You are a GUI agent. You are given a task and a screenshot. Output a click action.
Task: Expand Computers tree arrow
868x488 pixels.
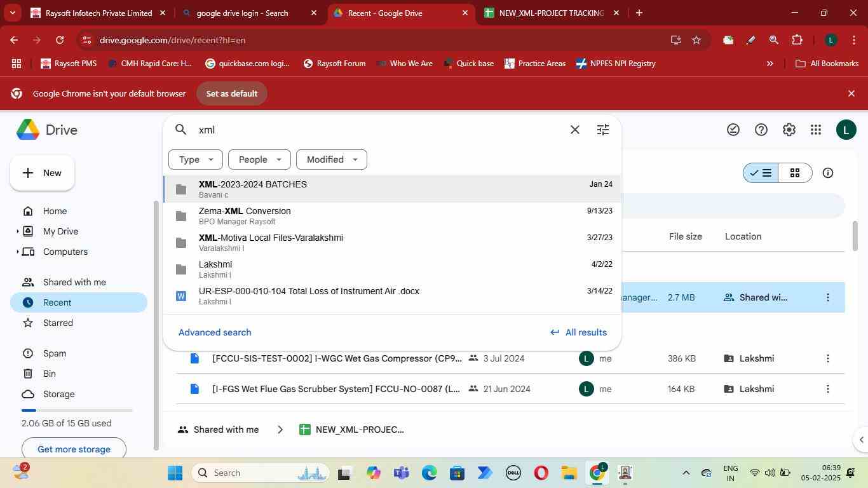(x=18, y=252)
